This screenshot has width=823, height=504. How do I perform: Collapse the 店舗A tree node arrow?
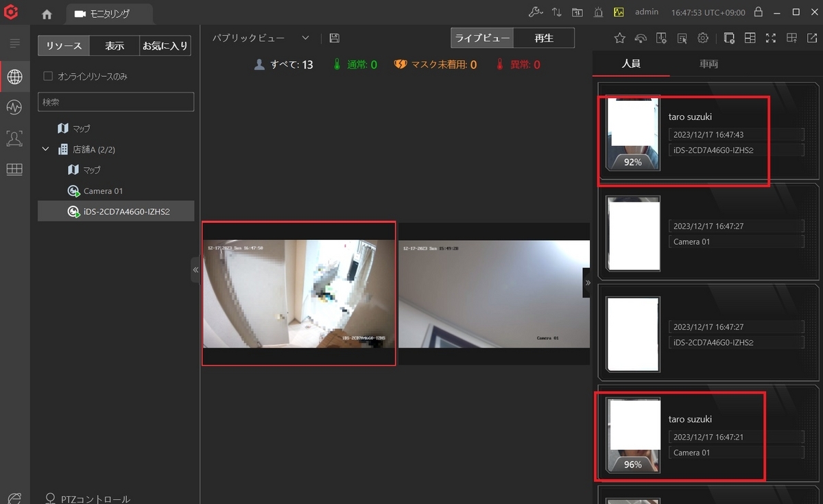tap(45, 149)
